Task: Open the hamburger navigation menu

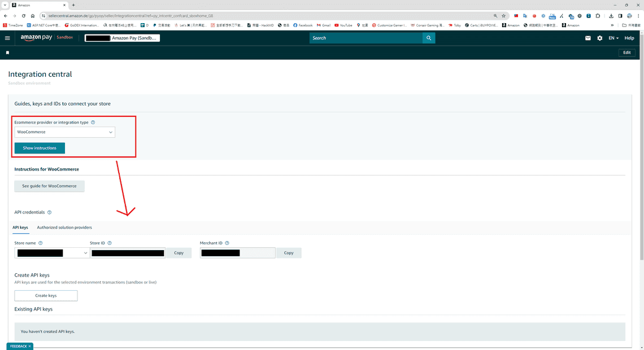Action: (7, 38)
